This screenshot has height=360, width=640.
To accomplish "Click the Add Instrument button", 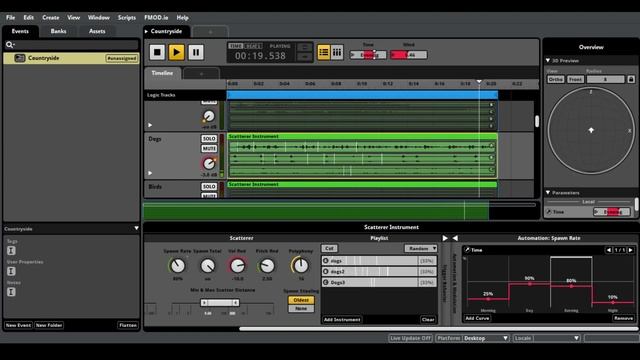I will point(342,320).
